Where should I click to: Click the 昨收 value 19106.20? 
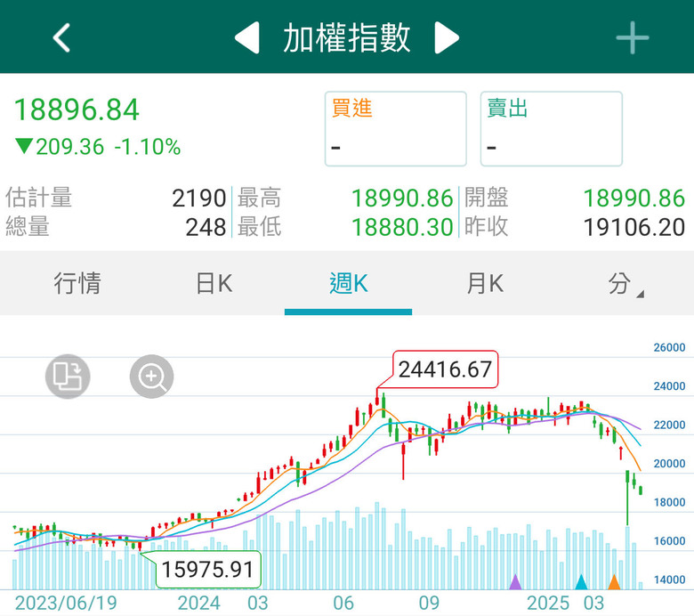pyautogui.click(x=634, y=228)
